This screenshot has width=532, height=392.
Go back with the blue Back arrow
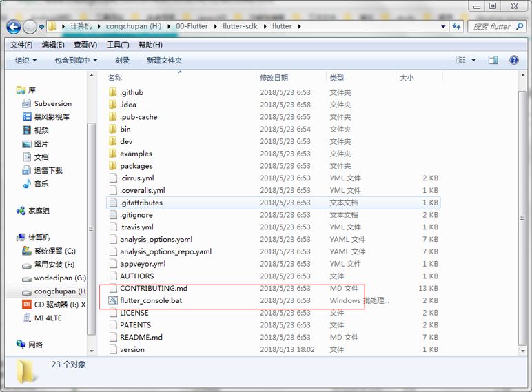(x=14, y=27)
